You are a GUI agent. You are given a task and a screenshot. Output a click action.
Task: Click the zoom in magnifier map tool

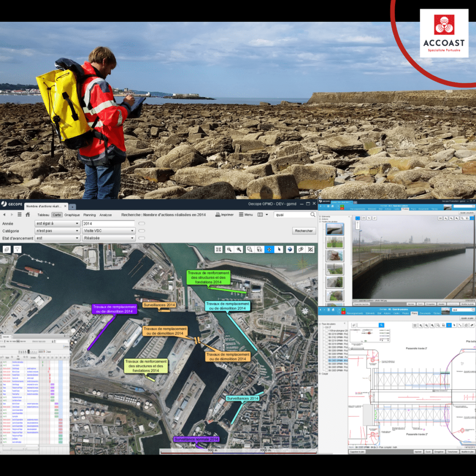tap(239, 249)
